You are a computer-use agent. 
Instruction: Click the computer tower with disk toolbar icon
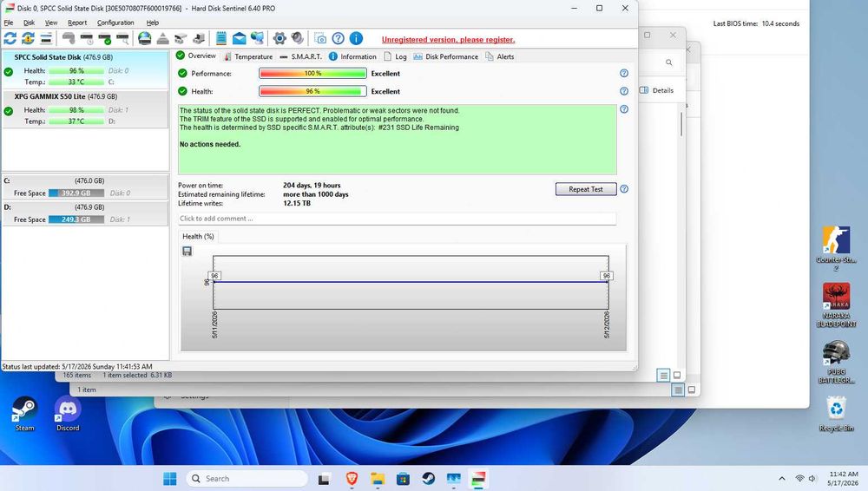click(x=199, y=38)
